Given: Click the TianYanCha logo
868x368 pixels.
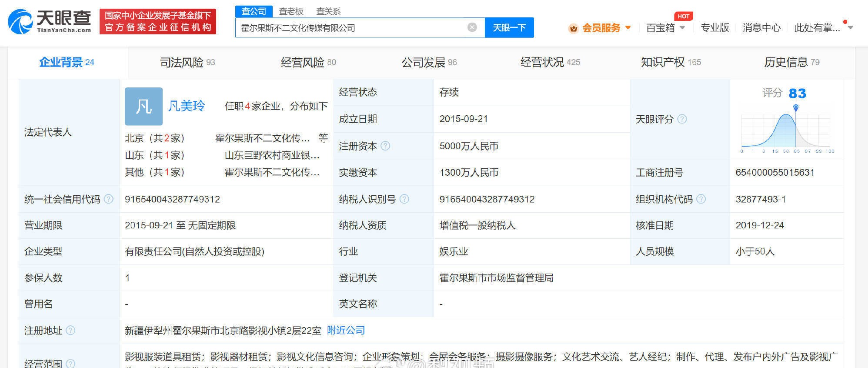Looking at the screenshot, I should (50, 21).
